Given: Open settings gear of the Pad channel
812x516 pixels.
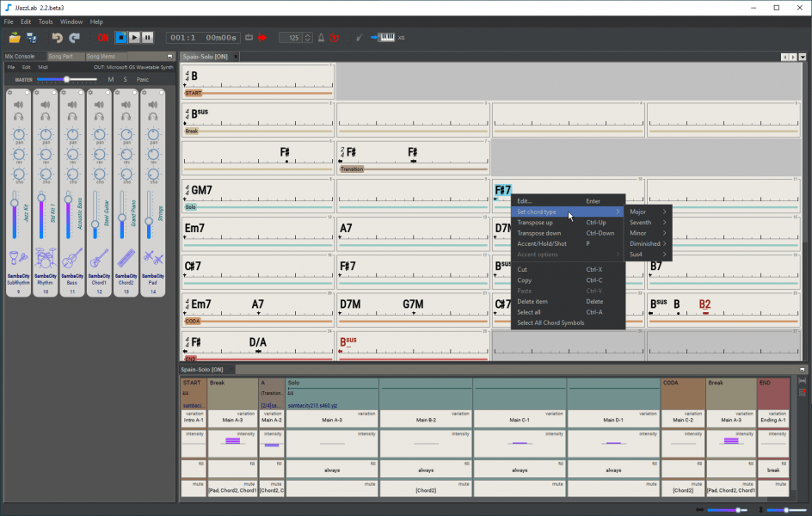Looking at the screenshot, I should [x=145, y=93].
